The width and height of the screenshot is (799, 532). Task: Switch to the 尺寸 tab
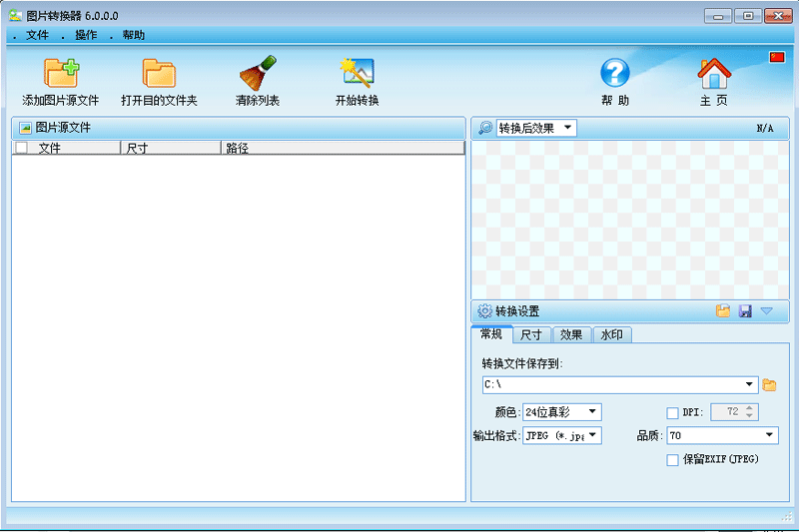pos(531,334)
